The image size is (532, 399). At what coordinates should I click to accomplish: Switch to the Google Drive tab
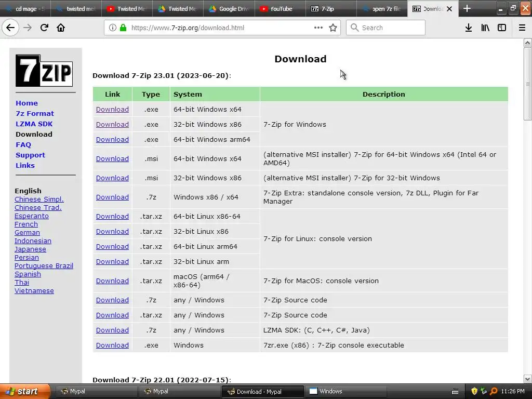click(229, 9)
